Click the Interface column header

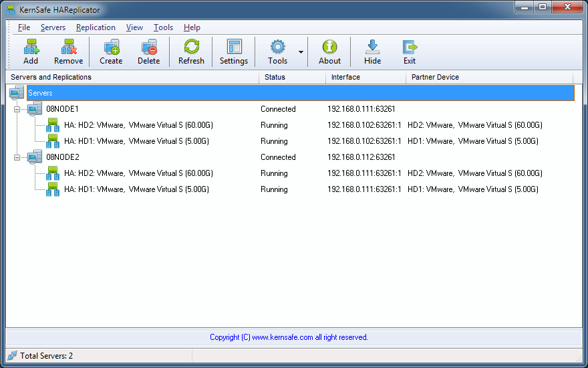click(366, 77)
